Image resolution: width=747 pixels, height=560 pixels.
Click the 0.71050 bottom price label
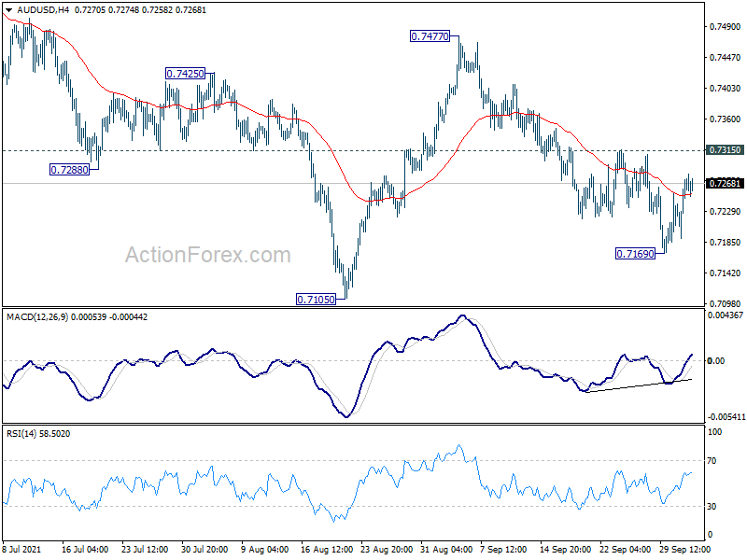click(316, 300)
